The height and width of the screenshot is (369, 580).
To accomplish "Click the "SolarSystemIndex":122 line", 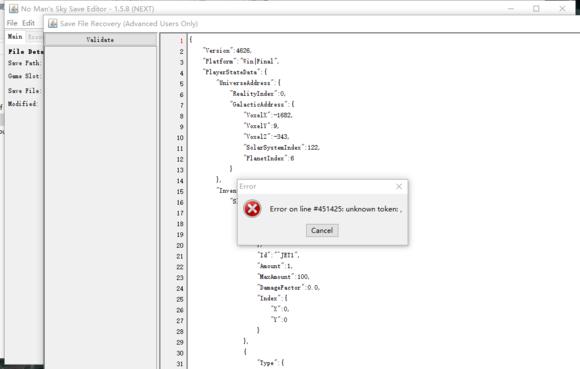I will (281, 148).
